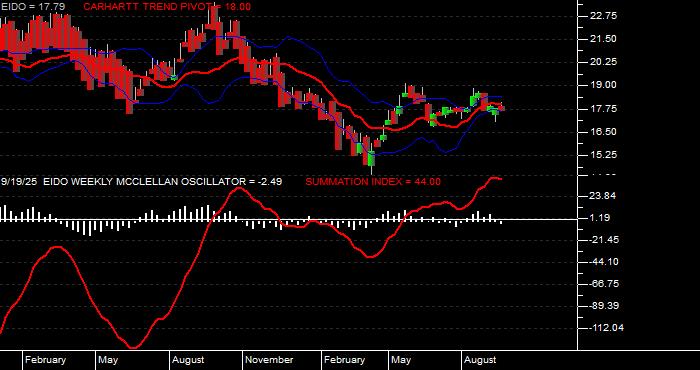
Task: Click the November label on the time axis
Action: click(x=270, y=360)
